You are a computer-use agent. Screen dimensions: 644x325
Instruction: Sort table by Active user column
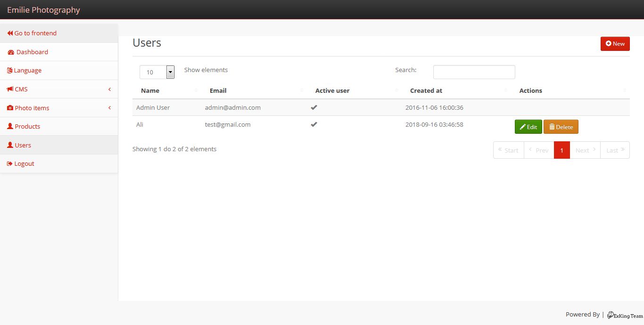point(354,90)
